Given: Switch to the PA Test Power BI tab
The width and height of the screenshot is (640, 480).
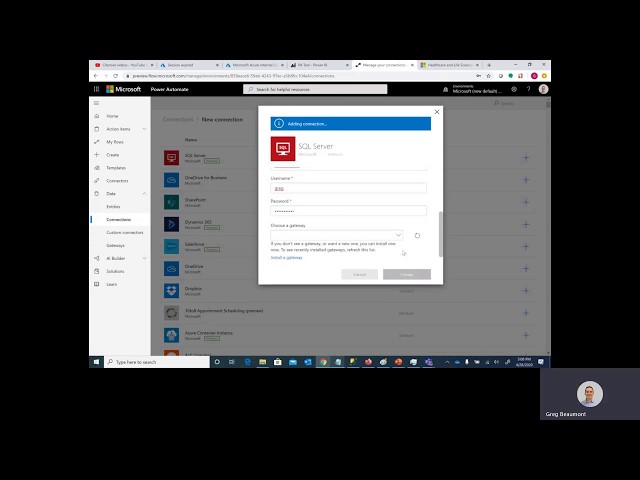Looking at the screenshot, I should pos(320,65).
